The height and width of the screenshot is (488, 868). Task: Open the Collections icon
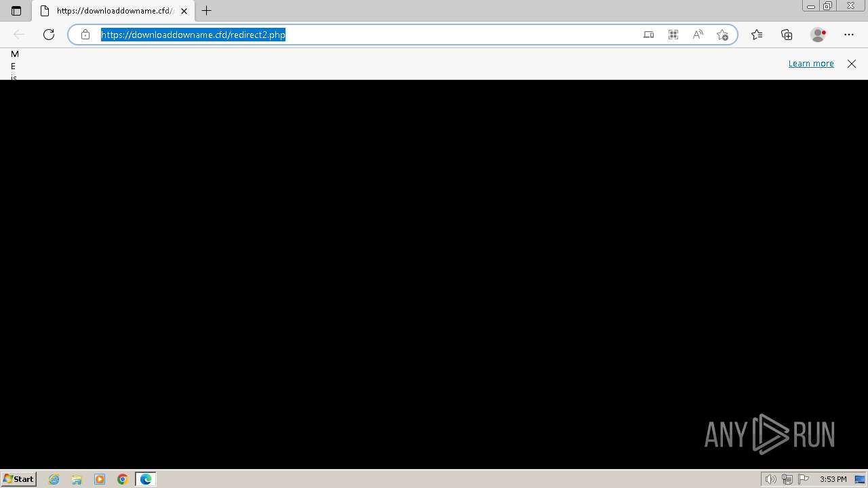tap(787, 35)
